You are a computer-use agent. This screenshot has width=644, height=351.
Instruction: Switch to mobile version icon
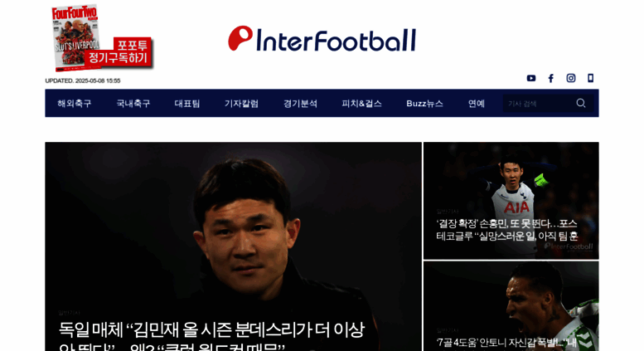pyautogui.click(x=591, y=78)
